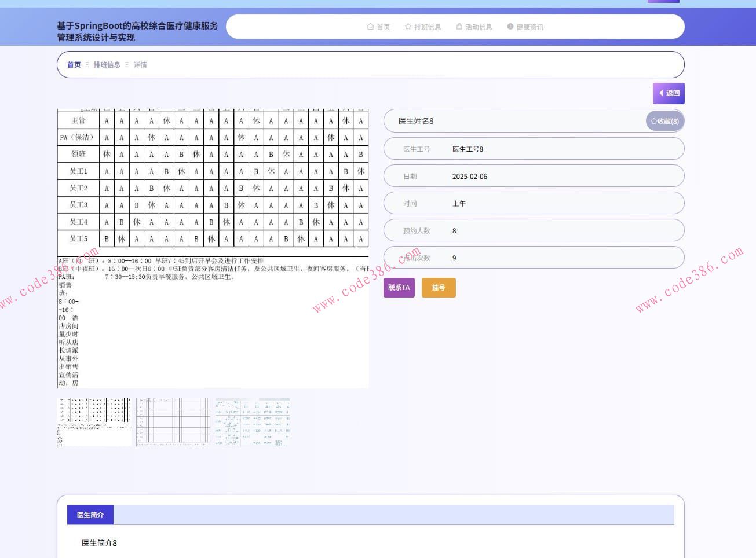Click the home icon in the navigation bar
The width and height of the screenshot is (756, 558).
coord(370,27)
